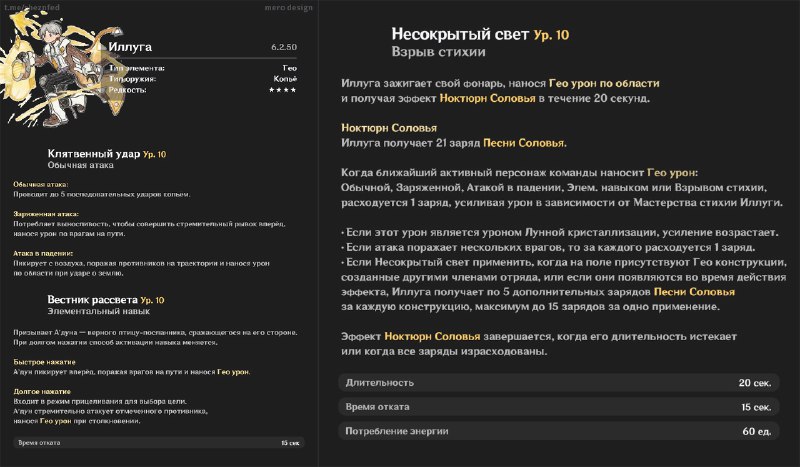The image size is (800, 467).
Task: Click the value "20 сек." in Длительность row
Action: click(x=755, y=383)
